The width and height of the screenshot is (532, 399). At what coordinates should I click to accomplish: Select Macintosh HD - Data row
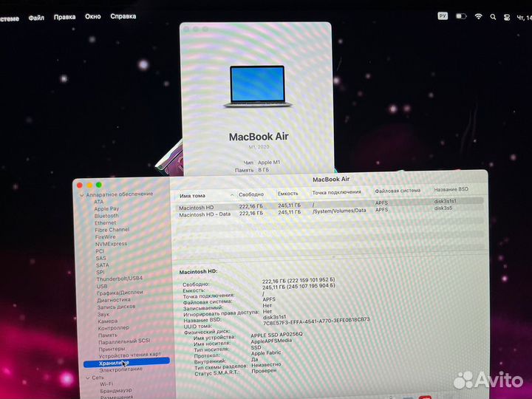pyautogui.click(x=329, y=212)
